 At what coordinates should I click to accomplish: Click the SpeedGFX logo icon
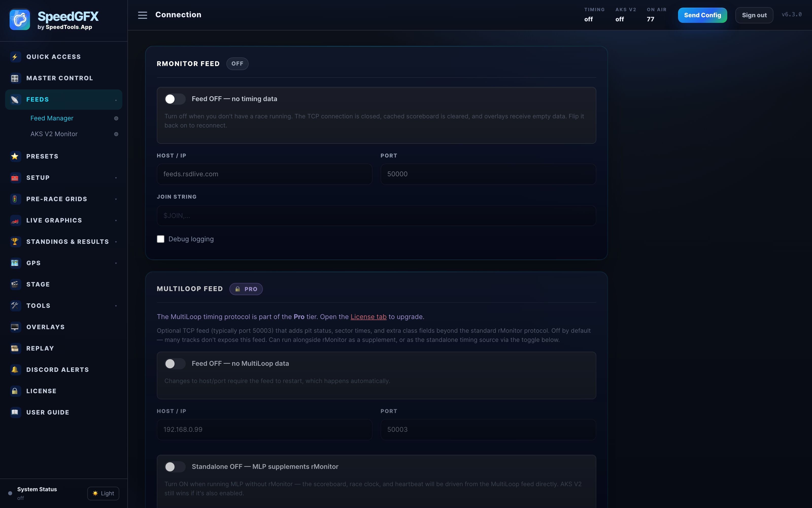[20, 20]
